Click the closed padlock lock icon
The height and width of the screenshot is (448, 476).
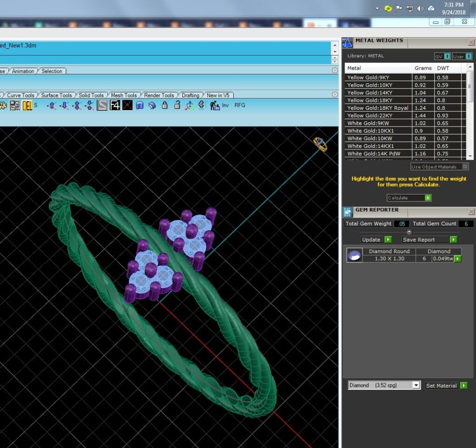click(x=165, y=106)
